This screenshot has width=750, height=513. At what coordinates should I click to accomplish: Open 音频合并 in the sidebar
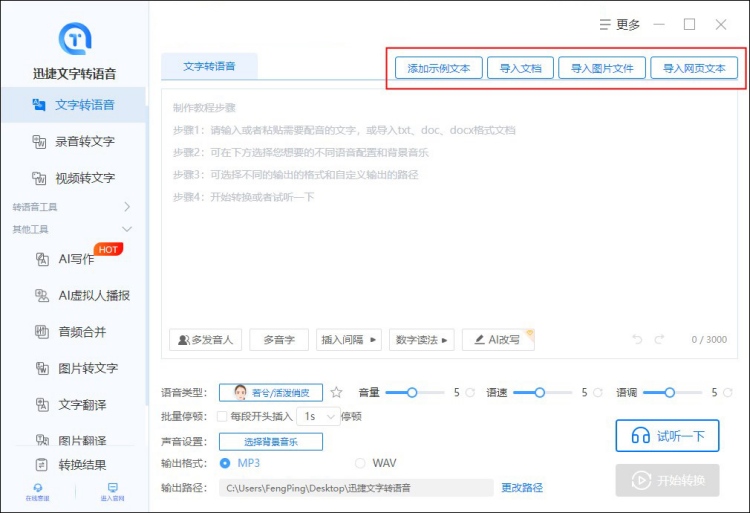(71, 332)
